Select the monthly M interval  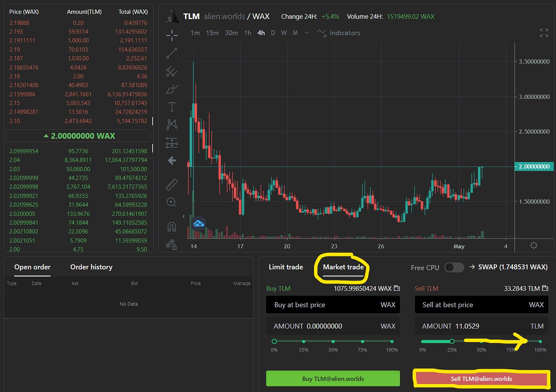point(295,33)
